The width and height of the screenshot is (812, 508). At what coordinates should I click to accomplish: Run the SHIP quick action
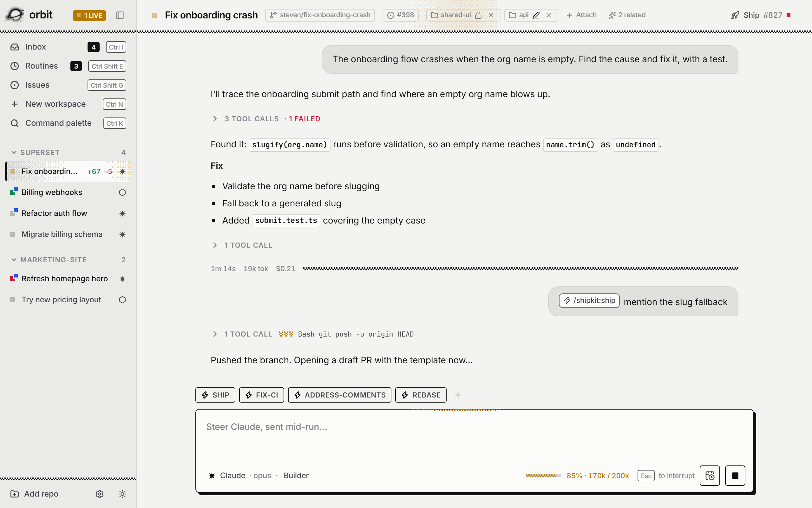coord(215,395)
